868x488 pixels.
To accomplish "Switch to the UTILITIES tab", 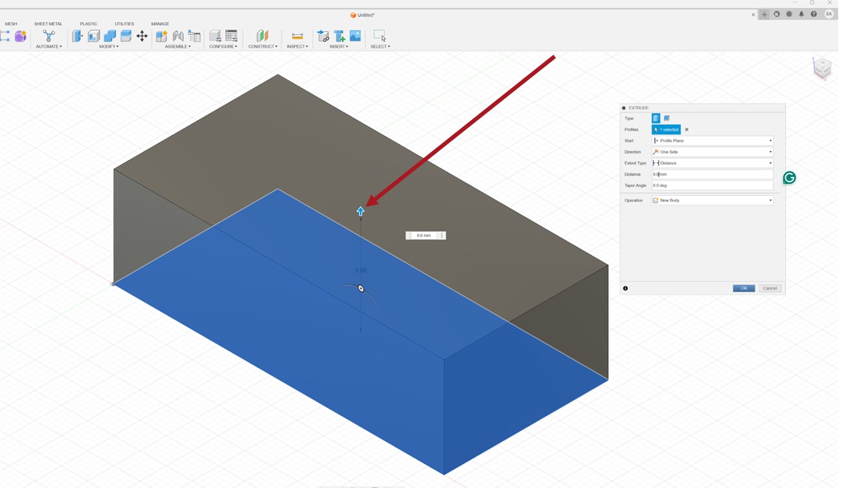I will 124,24.
